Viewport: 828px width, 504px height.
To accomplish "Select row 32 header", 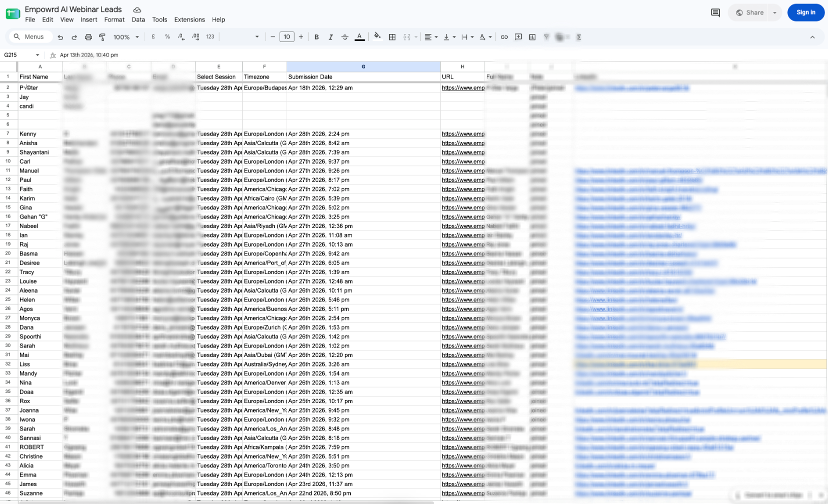I will click(x=8, y=364).
